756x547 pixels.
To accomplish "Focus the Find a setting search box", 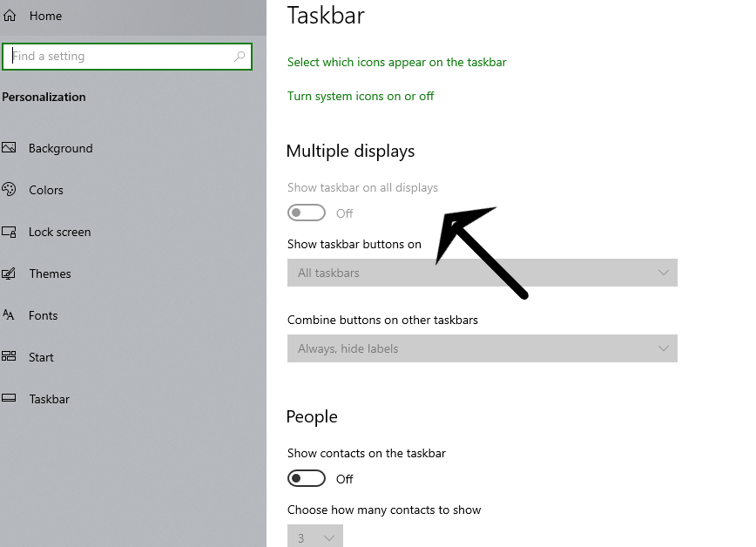I will click(127, 57).
